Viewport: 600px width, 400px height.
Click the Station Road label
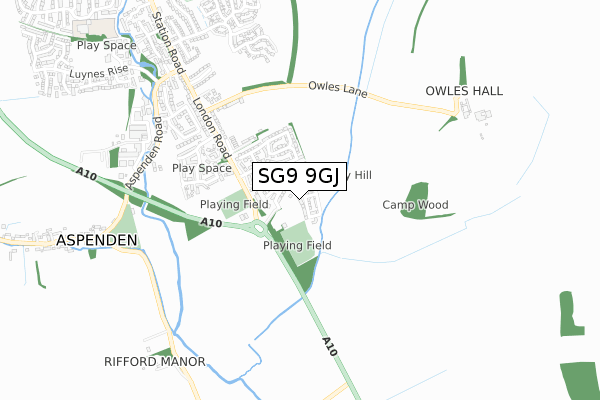[168, 43]
